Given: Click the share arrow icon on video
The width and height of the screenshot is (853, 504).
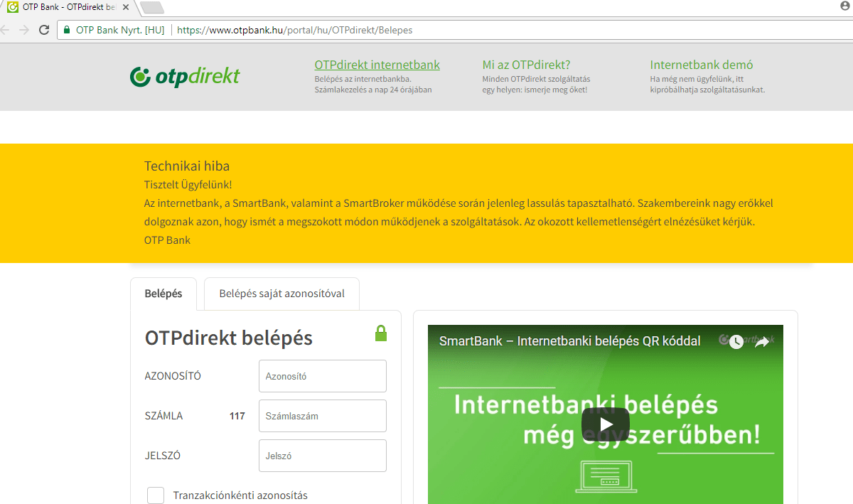Looking at the screenshot, I should coord(761,342).
